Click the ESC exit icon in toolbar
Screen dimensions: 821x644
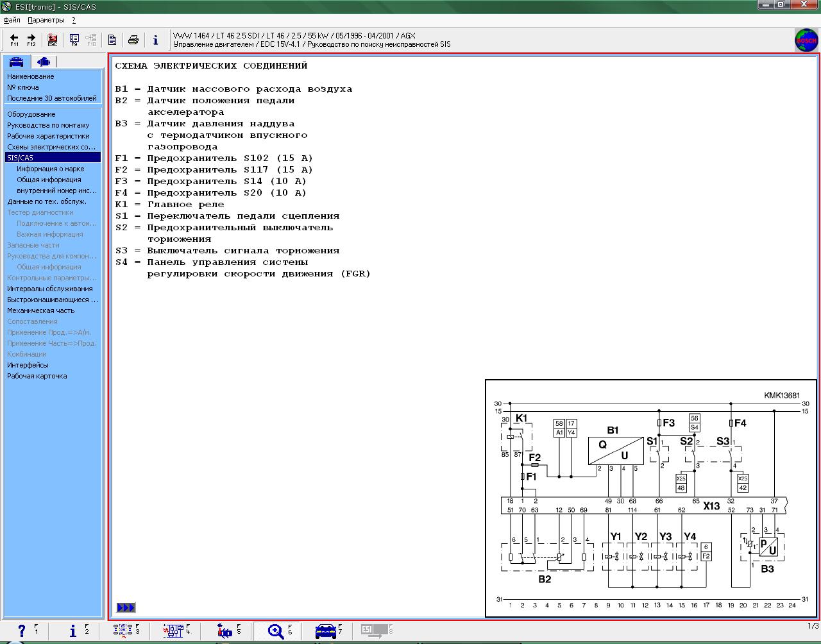coord(53,40)
